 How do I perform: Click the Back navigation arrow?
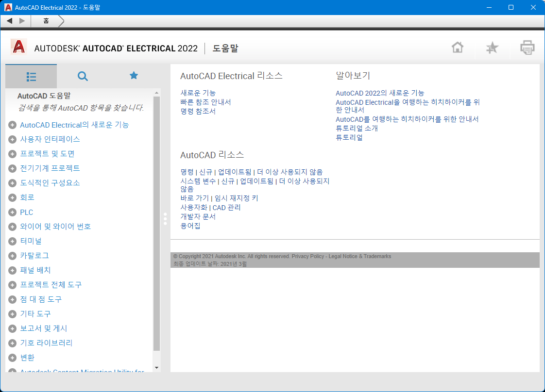[9, 21]
